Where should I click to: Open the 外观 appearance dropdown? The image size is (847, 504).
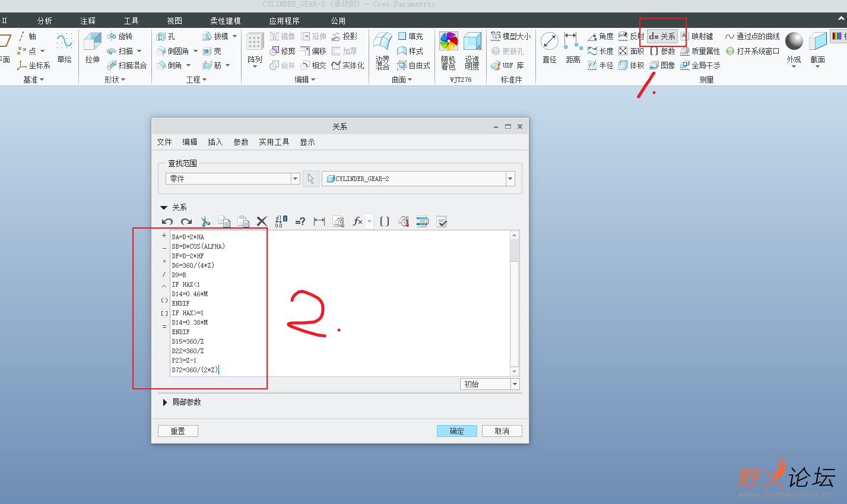click(794, 66)
